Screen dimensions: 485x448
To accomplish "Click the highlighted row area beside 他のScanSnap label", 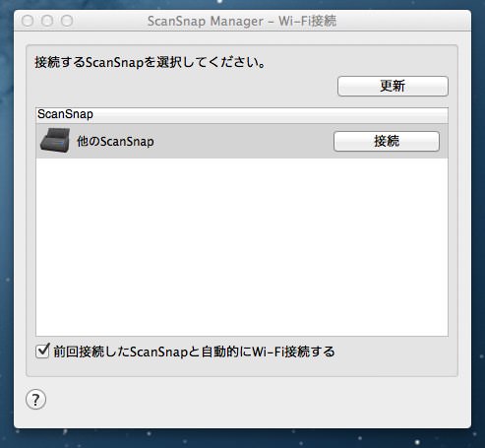I will click(x=243, y=141).
